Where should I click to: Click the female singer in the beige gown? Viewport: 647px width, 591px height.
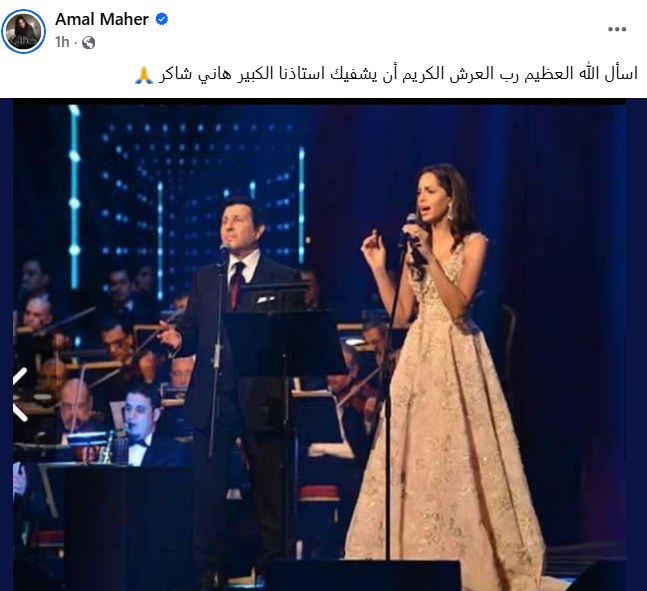[442, 371]
